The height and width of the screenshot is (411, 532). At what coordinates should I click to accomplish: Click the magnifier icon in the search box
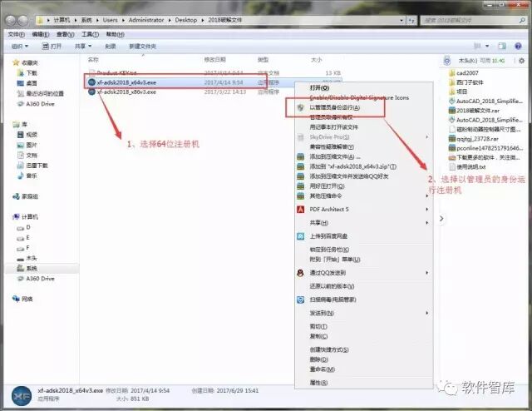click(522, 20)
